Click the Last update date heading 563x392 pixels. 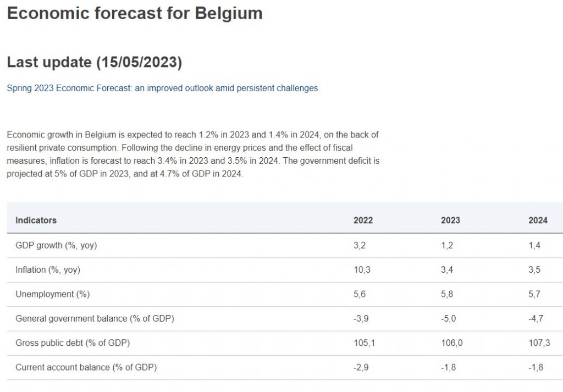pos(94,62)
